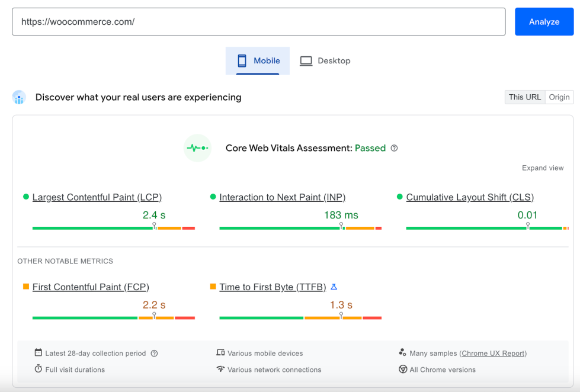The width and height of the screenshot is (580, 392).
Task: Switch to the Desktop tab
Action: 325,61
